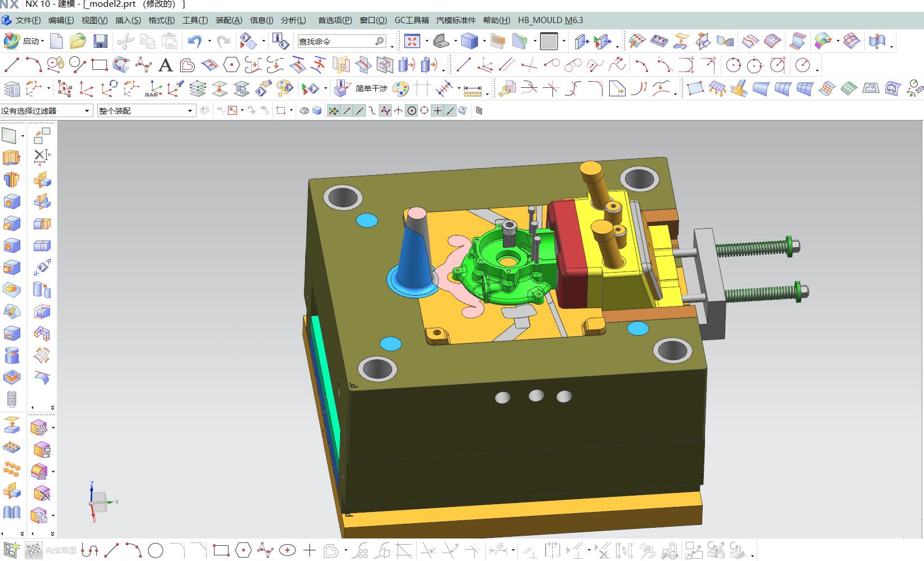924x561 pixels.
Task: Click the Circle sketch tool in bottom toolbar
Action: 156,550
